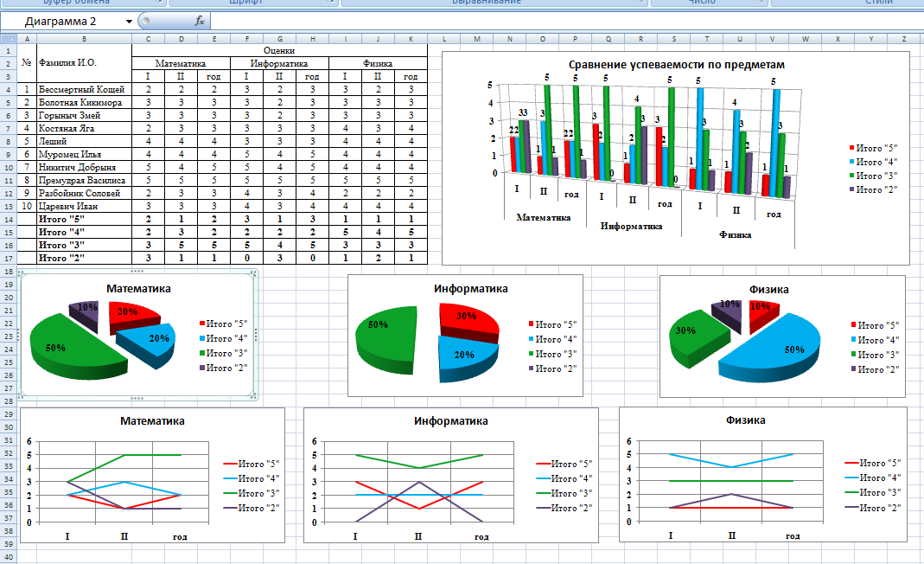
Task: Select table cell Итого "2" in row 17
Action: (84, 259)
